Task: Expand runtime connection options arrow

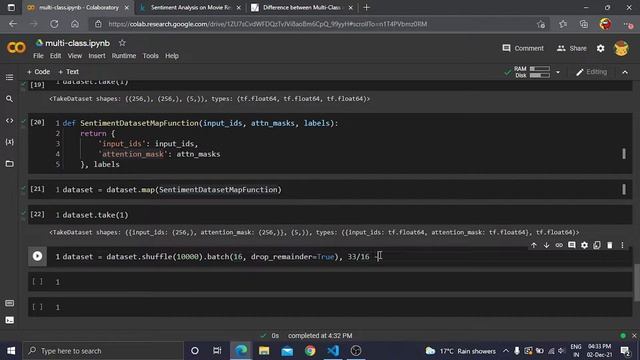Action: [x=558, y=72]
